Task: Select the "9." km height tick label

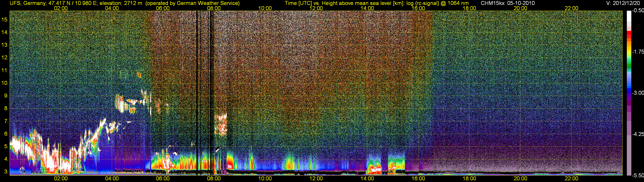Action: point(6,96)
